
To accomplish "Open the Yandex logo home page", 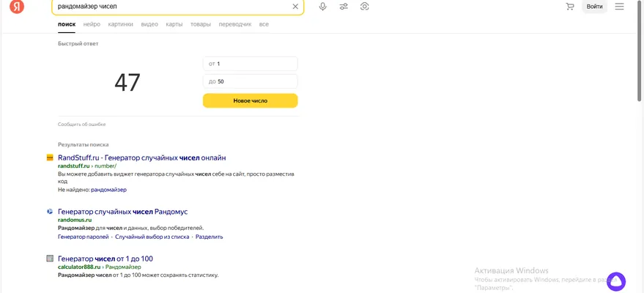I will point(17,7).
